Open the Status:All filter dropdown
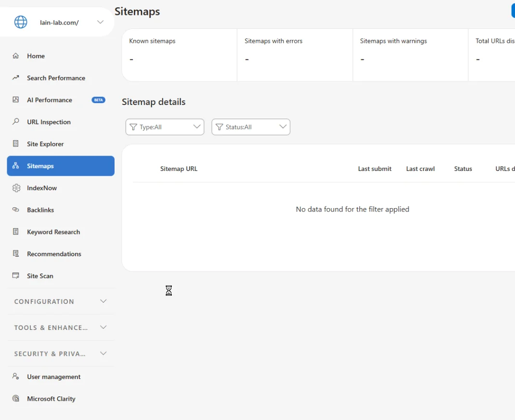Screen dimensions: 515x420 click(251, 127)
